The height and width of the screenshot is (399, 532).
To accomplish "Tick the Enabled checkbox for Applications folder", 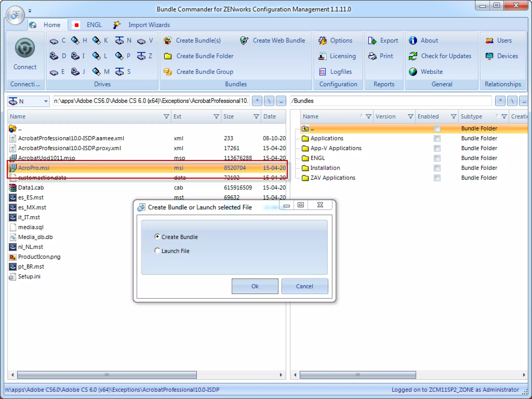I will pos(437,138).
